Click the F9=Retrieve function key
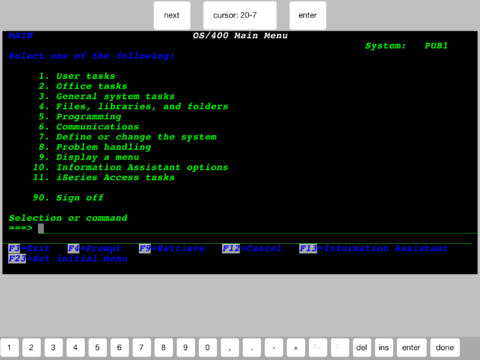 click(x=172, y=248)
